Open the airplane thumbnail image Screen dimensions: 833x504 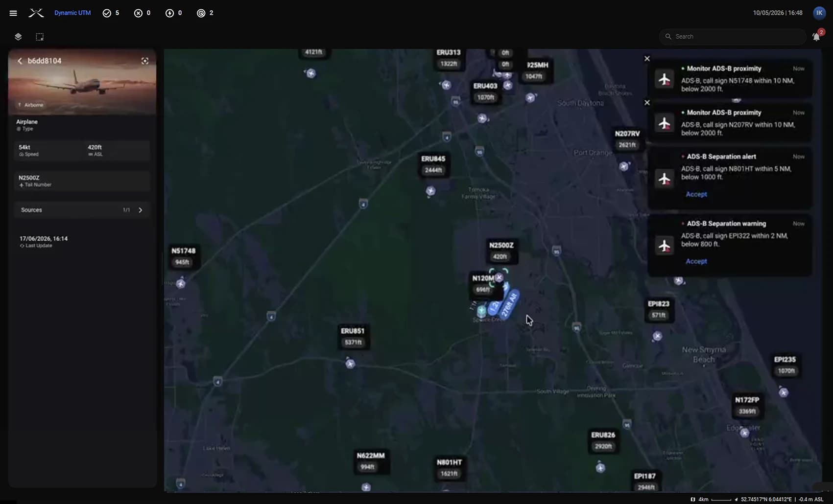pos(82,82)
